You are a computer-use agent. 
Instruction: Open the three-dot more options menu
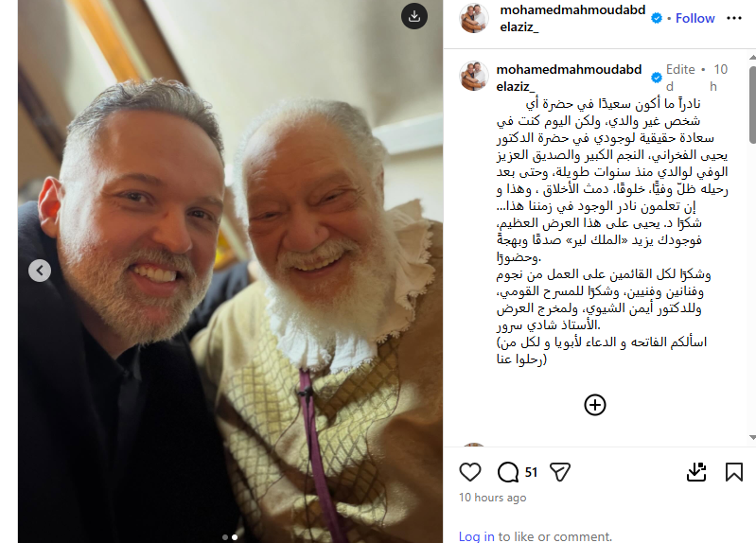[x=734, y=18]
